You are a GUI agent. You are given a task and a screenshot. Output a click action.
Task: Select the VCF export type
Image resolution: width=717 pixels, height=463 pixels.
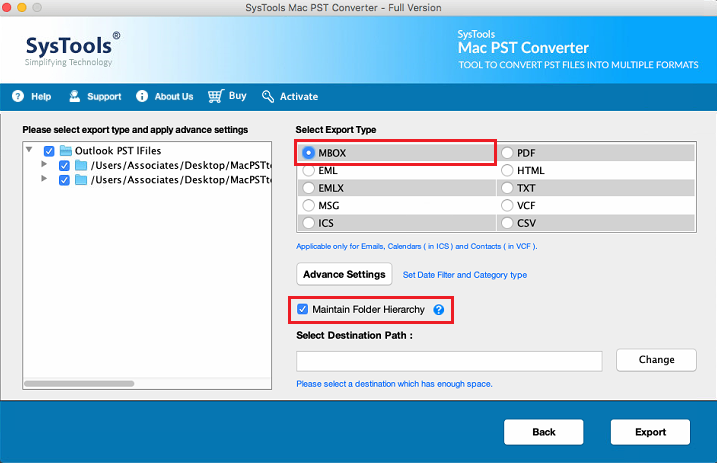click(507, 206)
